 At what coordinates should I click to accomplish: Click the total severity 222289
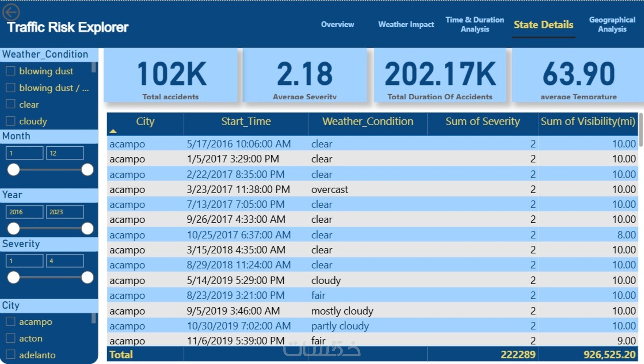(x=518, y=355)
